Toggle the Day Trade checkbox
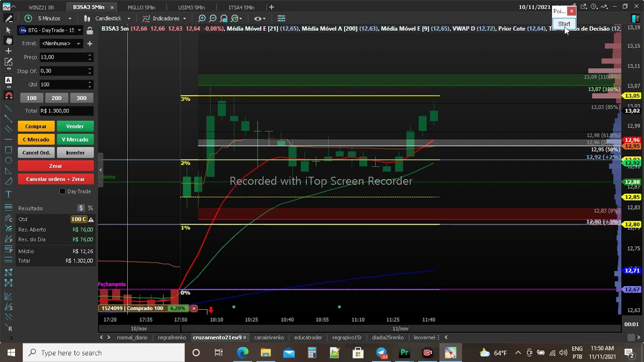The width and height of the screenshot is (644, 362). [x=62, y=192]
